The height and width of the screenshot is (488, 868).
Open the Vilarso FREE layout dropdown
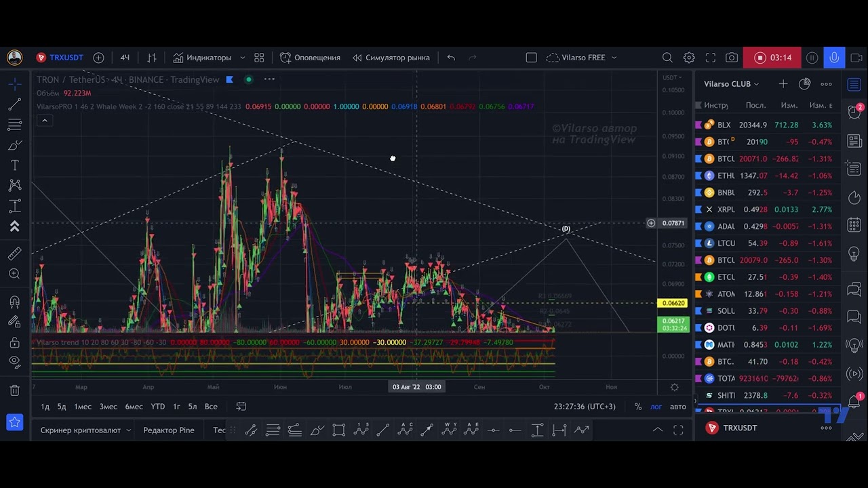tap(582, 58)
